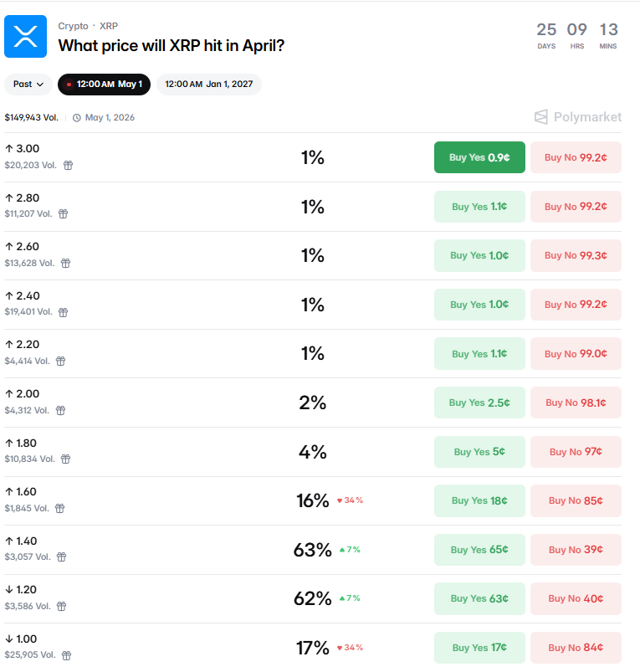Image resolution: width=640 pixels, height=672 pixels.
Task: Click the gift icon beside $10,834 Vol.
Action: pyautogui.click(x=66, y=459)
